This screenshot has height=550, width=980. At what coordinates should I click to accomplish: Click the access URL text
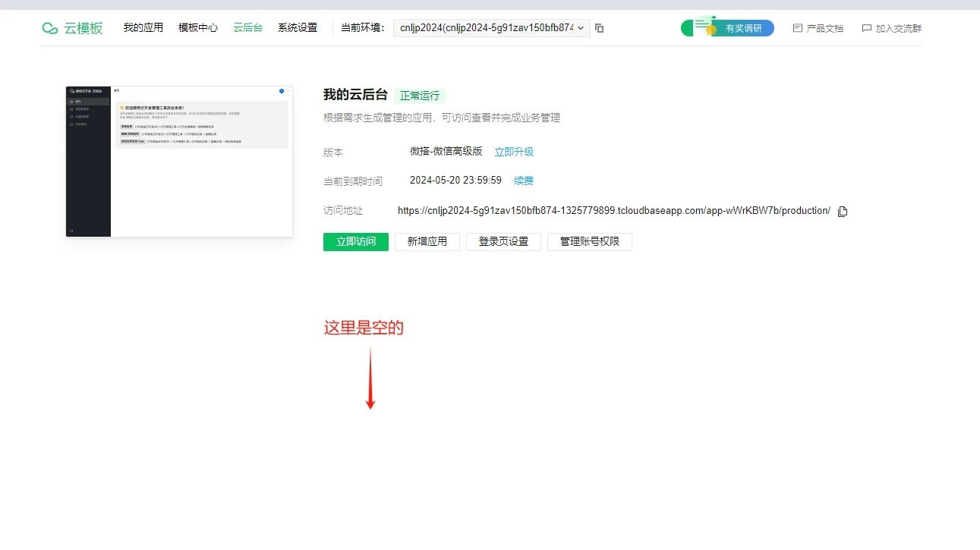(x=614, y=211)
